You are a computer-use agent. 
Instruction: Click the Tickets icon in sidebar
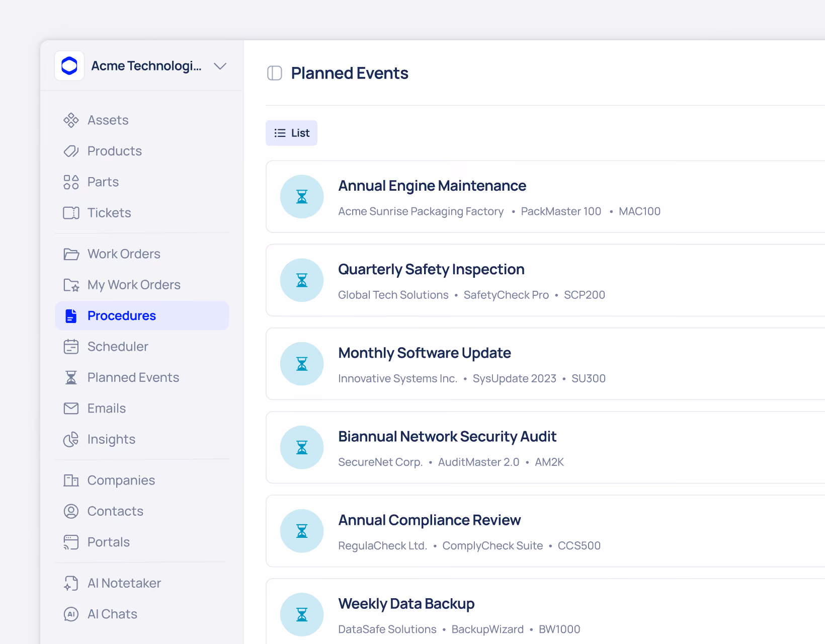click(x=71, y=213)
